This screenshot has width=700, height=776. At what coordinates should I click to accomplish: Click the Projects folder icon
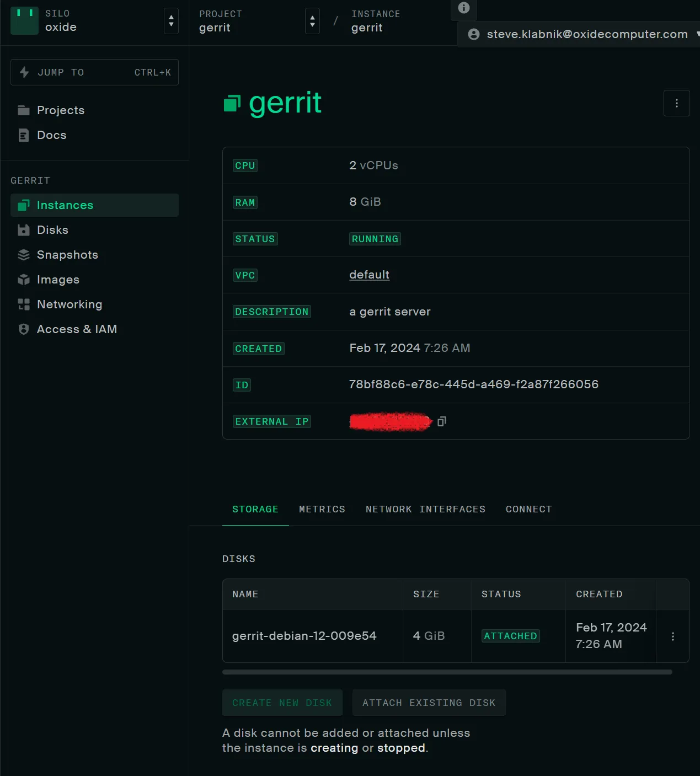click(23, 110)
